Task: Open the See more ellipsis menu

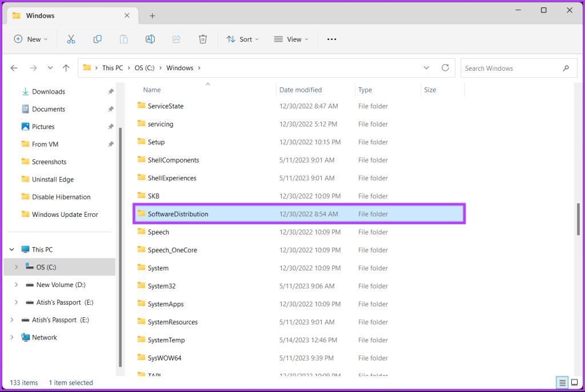Action: coord(331,39)
